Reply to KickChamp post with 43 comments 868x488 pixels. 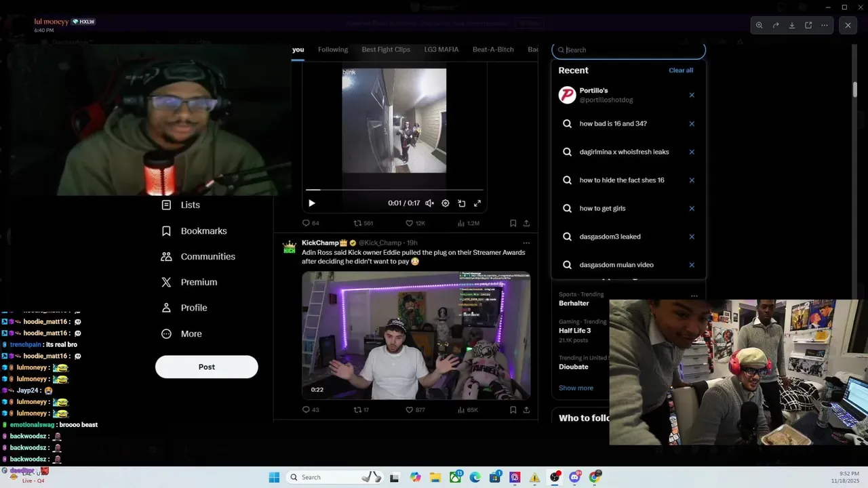pyautogui.click(x=311, y=410)
